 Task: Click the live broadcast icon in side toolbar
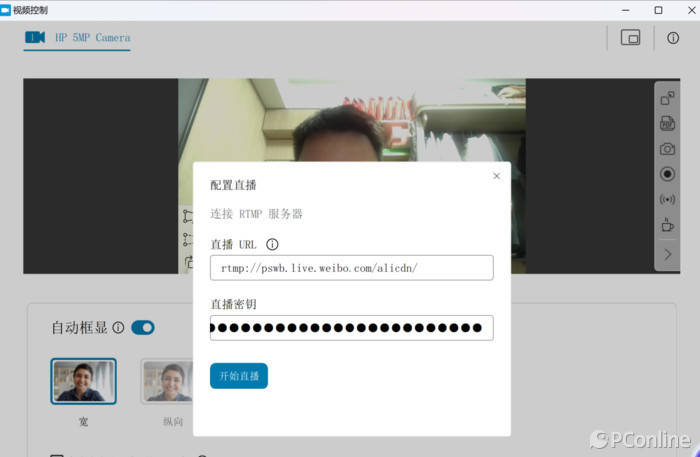click(x=667, y=199)
